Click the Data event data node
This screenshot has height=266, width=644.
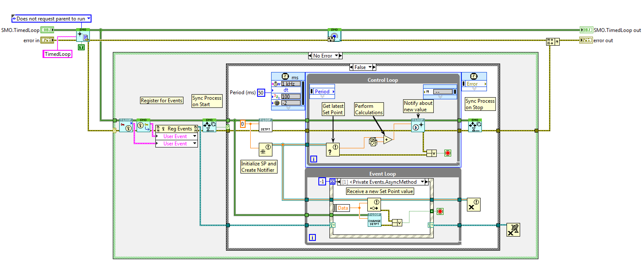[342, 208]
